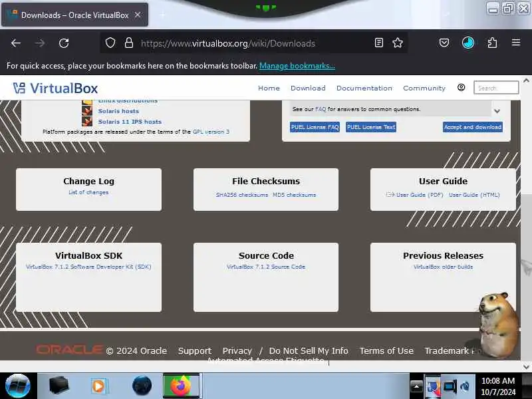Click the monitor tray icon

(x=450, y=386)
